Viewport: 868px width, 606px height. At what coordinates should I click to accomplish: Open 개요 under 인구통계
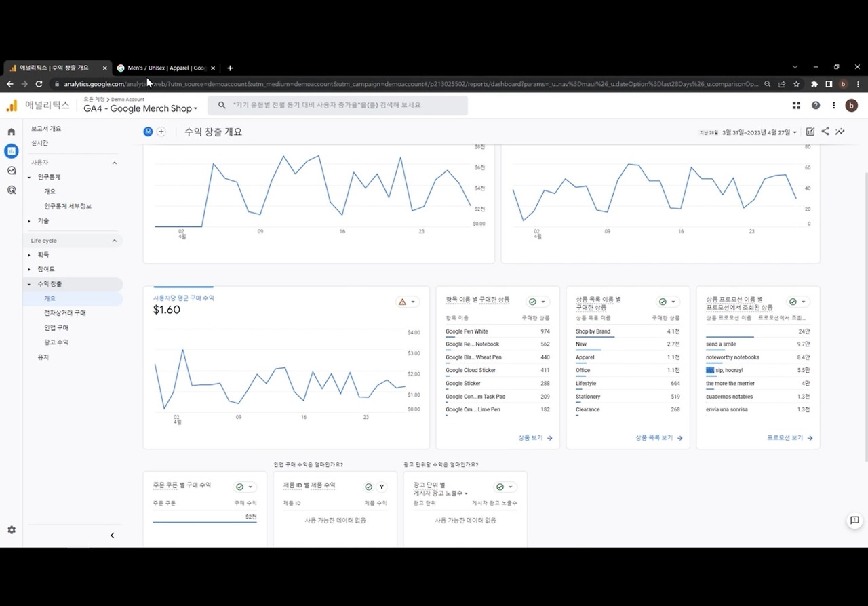(x=50, y=192)
